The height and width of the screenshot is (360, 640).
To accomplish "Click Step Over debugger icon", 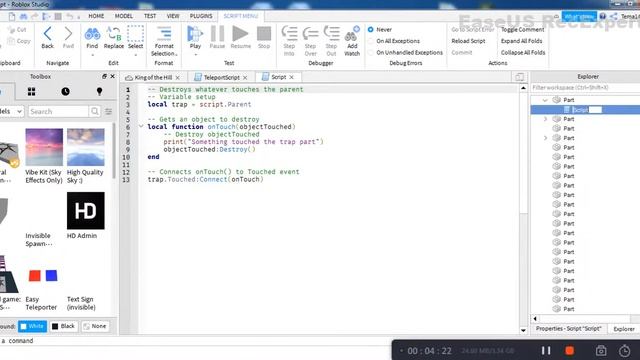I will tap(310, 33).
